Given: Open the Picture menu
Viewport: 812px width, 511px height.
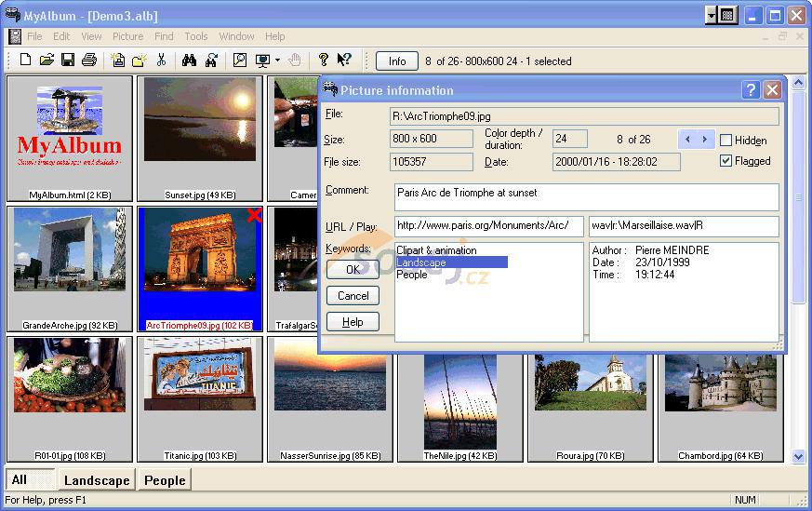Looking at the screenshot, I should point(127,36).
